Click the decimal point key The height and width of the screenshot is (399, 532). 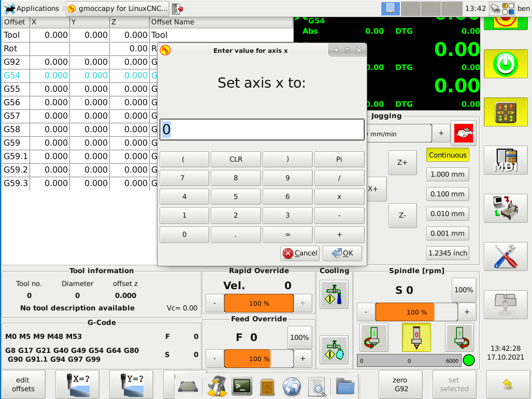236,234
